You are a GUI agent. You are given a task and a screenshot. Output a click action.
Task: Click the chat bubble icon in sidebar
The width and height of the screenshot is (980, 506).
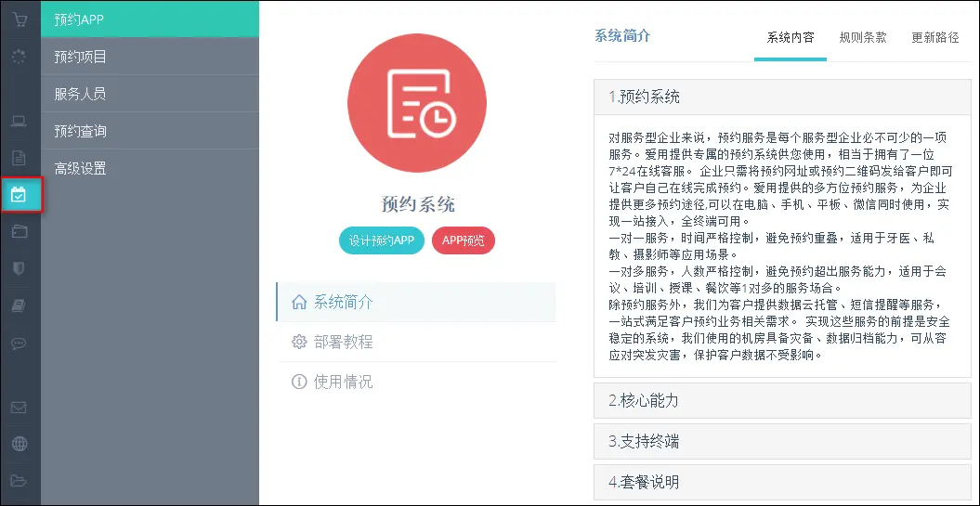(20, 343)
